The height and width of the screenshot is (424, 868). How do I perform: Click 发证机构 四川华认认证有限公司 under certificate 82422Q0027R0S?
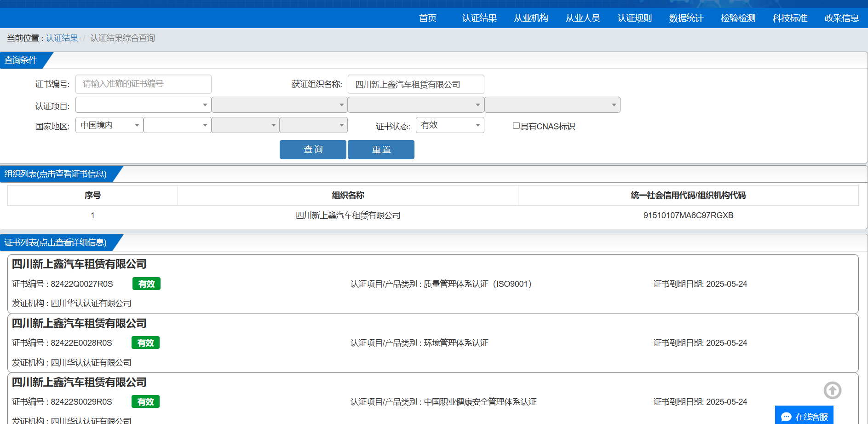click(72, 303)
